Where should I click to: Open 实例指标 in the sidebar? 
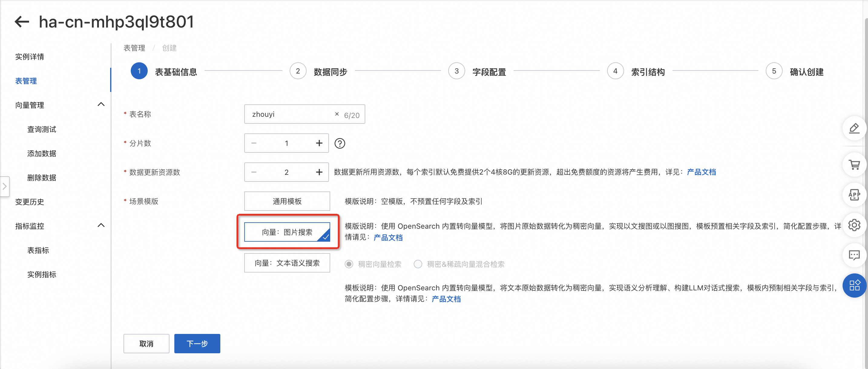click(41, 274)
